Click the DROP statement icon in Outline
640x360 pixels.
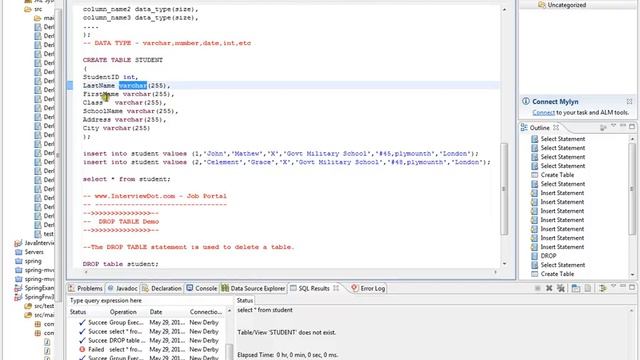pyautogui.click(x=534, y=256)
